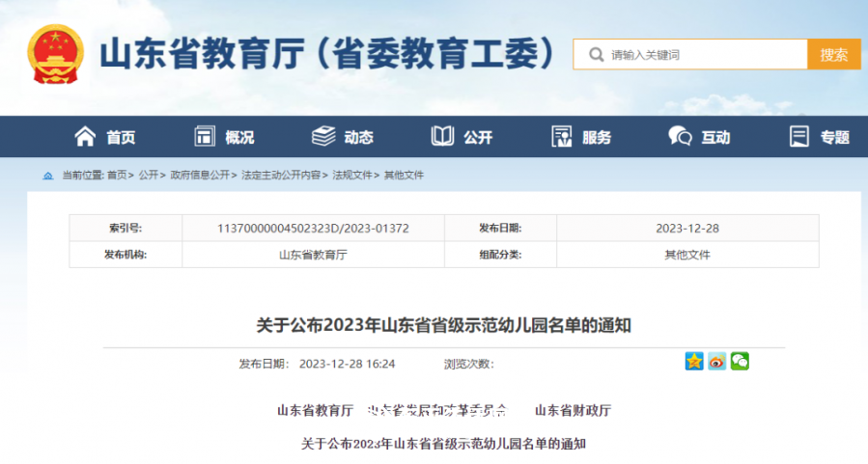868x464 pixels.
Task: Select the 其他文件 breadcrumb link
Action: click(404, 176)
